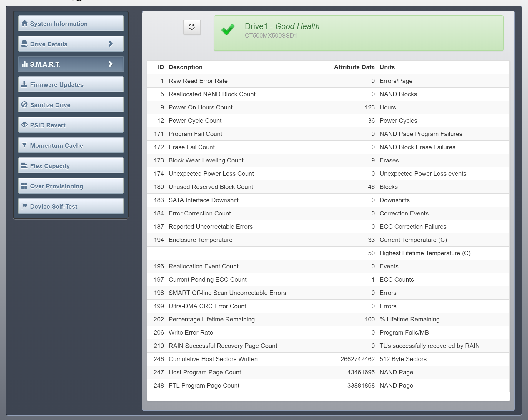Click the 123 Hours value
Image resolution: width=528 pixels, height=420 pixels.
[370, 107]
